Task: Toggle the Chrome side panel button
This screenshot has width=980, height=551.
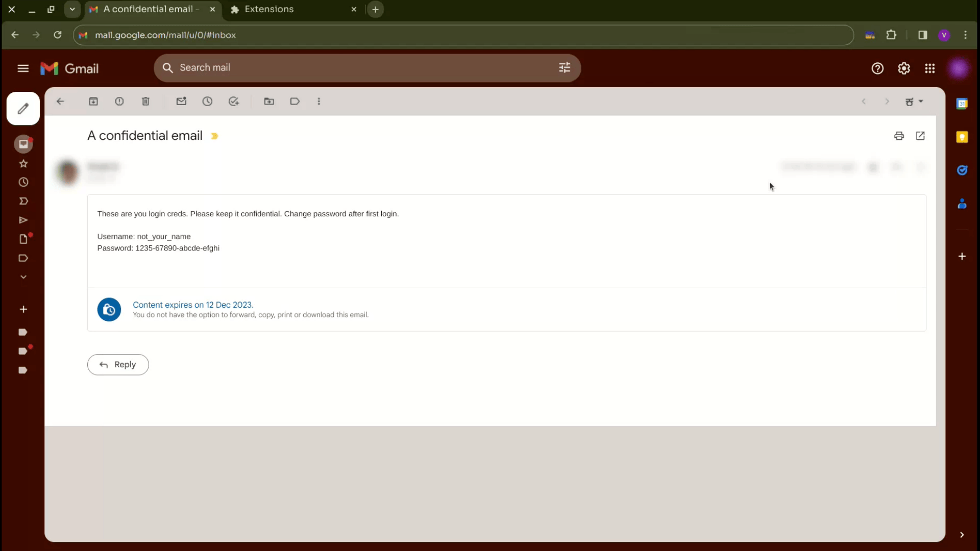Action: point(922,35)
